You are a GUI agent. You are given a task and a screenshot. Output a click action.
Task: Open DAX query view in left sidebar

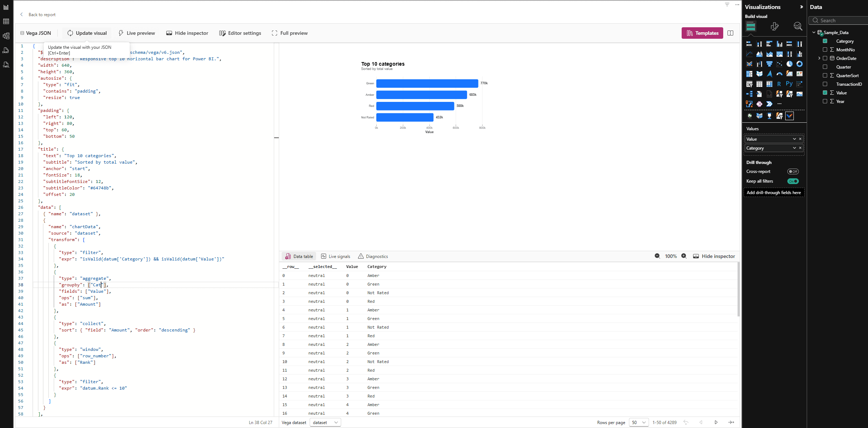coord(6,50)
